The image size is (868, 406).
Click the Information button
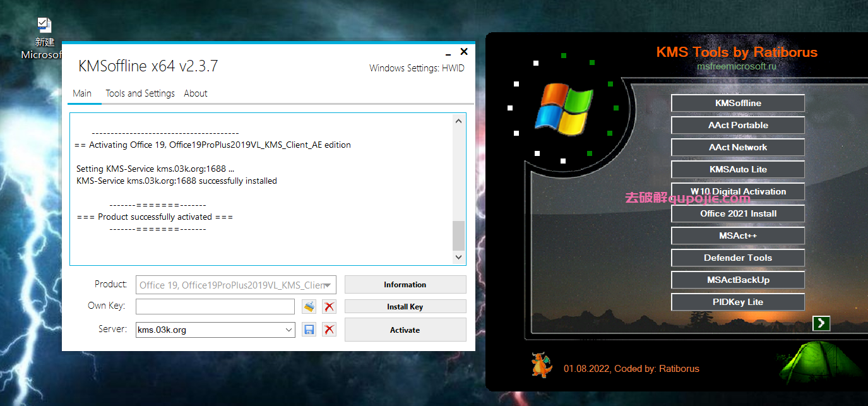[x=405, y=284]
